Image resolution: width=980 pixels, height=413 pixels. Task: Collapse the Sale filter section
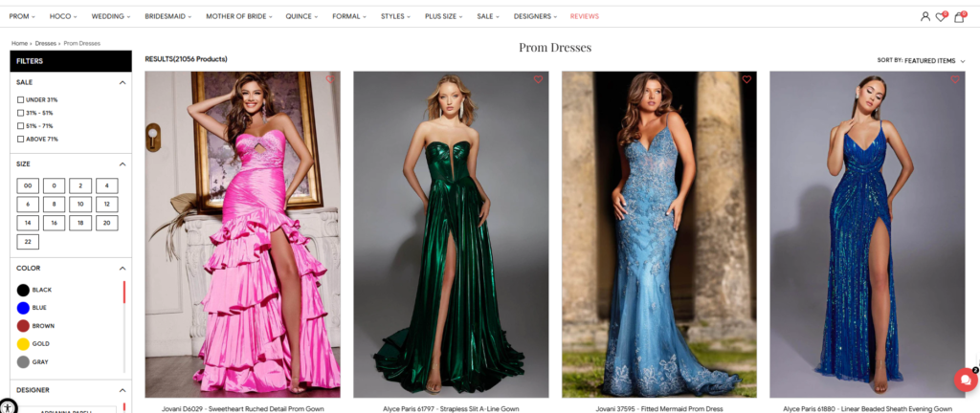coord(122,82)
